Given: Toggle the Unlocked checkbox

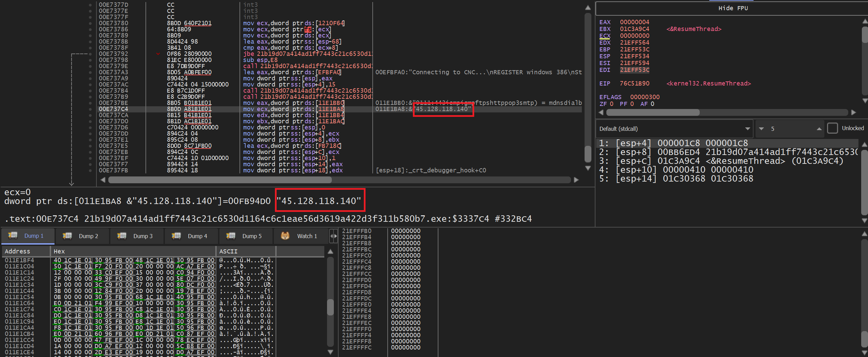Looking at the screenshot, I should 833,128.
